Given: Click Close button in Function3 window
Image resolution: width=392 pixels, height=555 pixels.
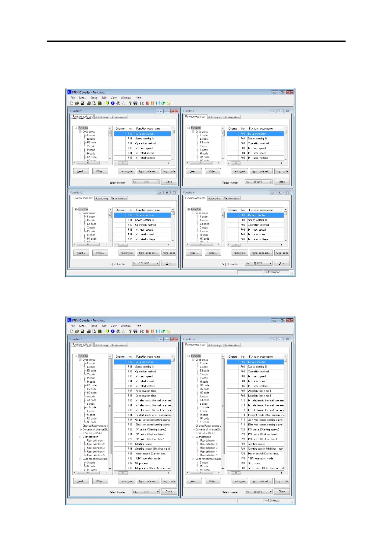Looking at the screenshot, I should 282,182.
